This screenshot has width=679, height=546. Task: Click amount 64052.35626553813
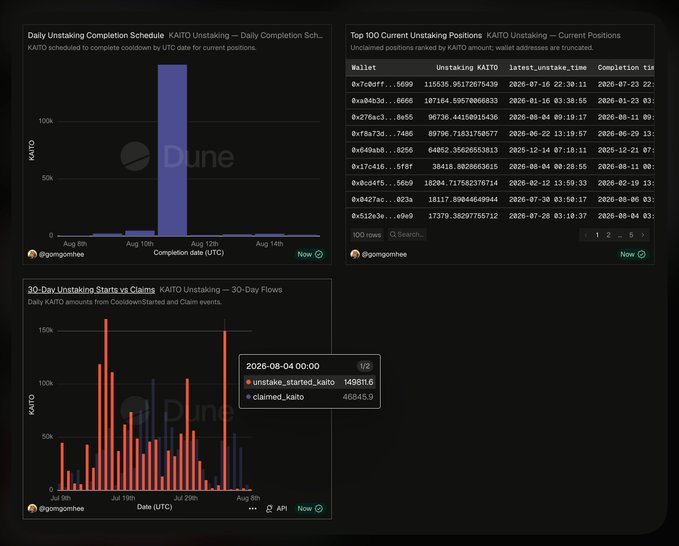click(463, 150)
